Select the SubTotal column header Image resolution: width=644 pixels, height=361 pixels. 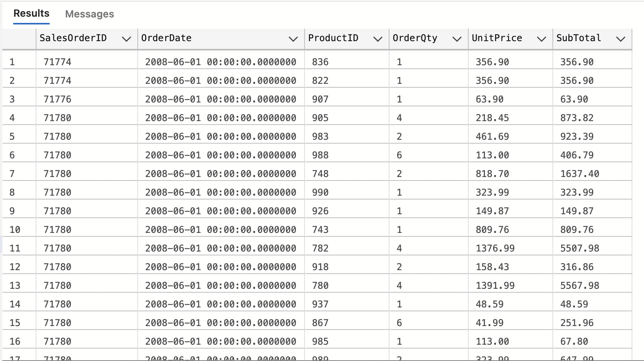[592, 38]
